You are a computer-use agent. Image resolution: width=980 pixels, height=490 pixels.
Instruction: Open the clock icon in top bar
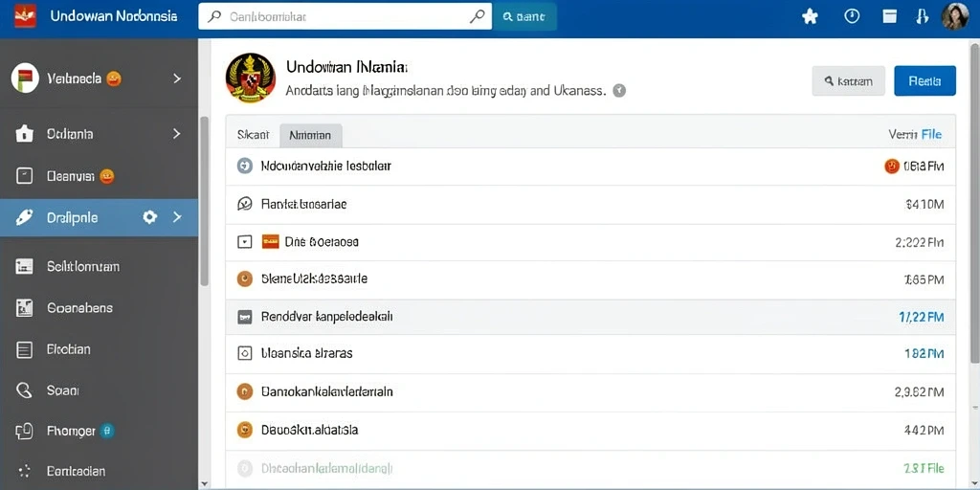[x=852, y=16]
